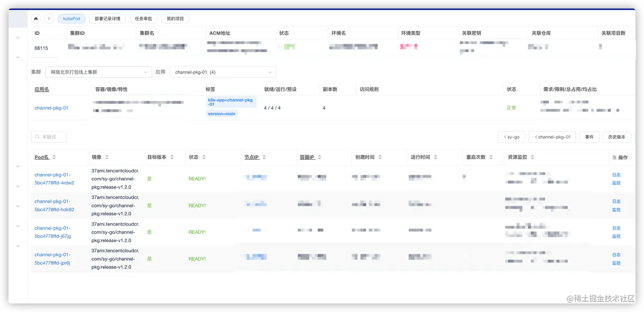Click the version=main tag

(222, 114)
